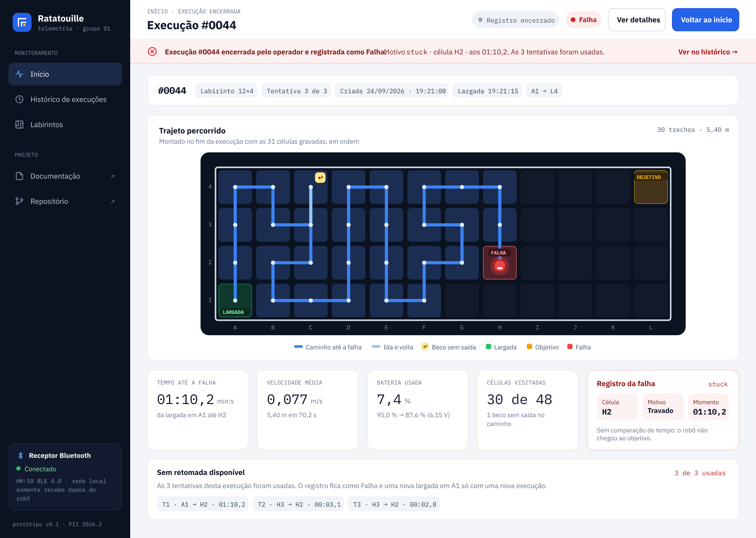Click the clock icon beside Histórico de execuções
Image resolution: width=756 pixels, height=538 pixels.
coord(19,99)
